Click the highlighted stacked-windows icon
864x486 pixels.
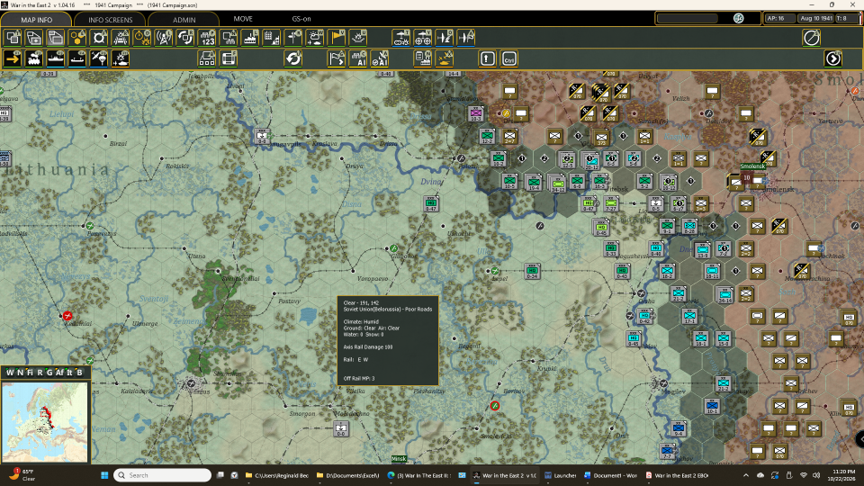[56, 38]
